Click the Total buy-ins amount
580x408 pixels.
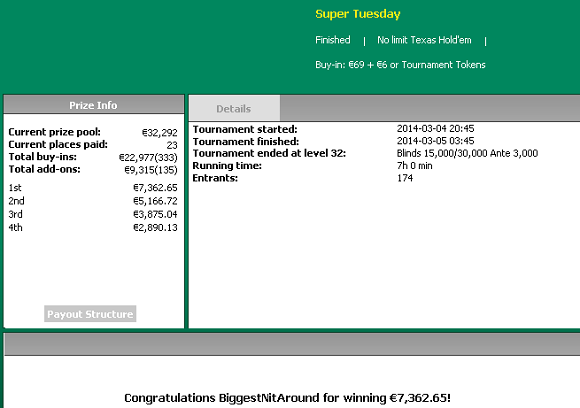(148, 158)
